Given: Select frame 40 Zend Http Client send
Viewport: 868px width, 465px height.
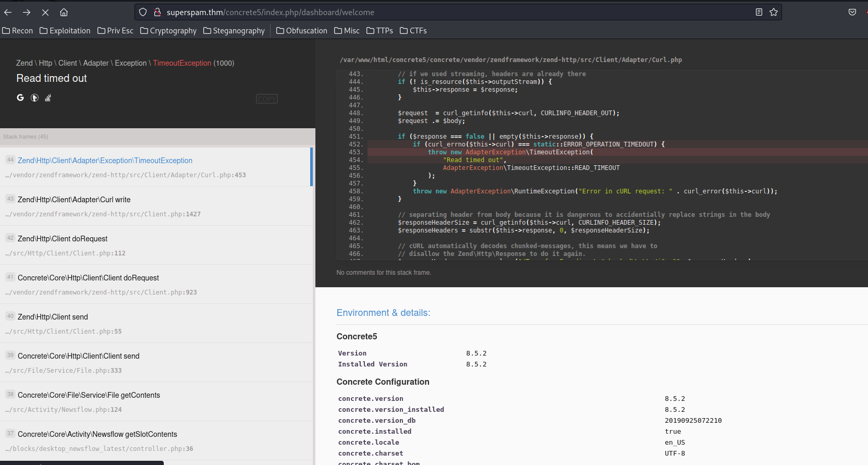Looking at the screenshot, I should [156, 323].
